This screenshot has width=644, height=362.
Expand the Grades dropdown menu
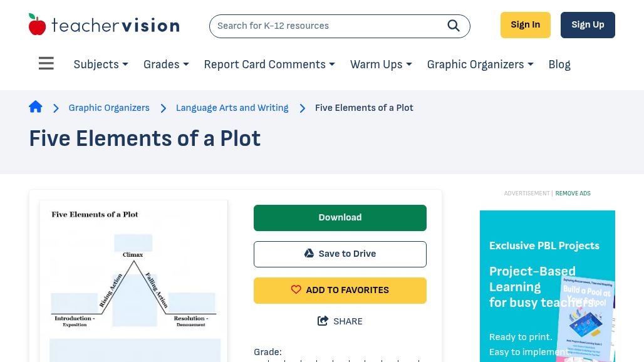(166, 65)
